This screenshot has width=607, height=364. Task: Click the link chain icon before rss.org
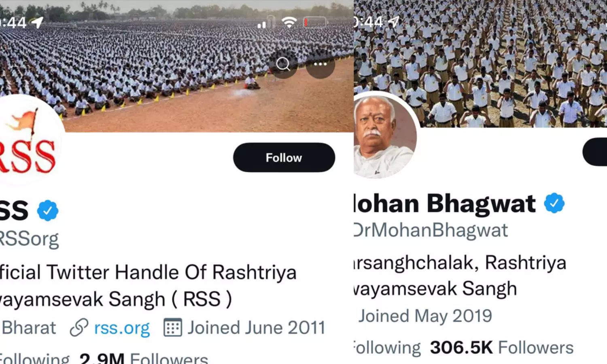(79, 328)
